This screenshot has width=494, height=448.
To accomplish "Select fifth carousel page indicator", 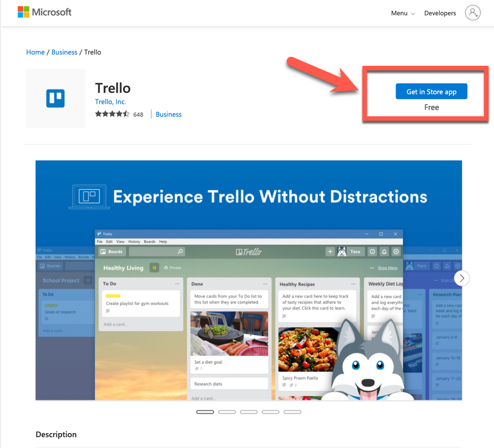I will click(292, 412).
